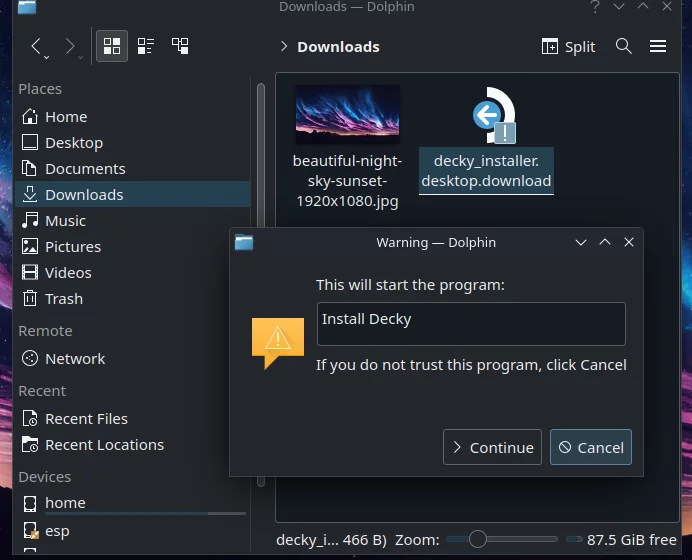
Task: Open Recent Files
Action: tap(132, 419)
